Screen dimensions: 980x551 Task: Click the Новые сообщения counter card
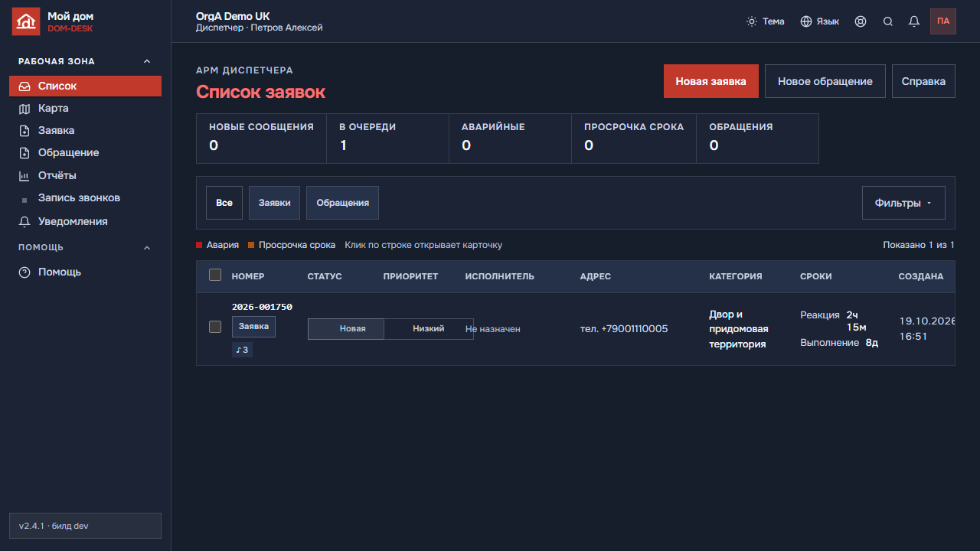click(262, 139)
